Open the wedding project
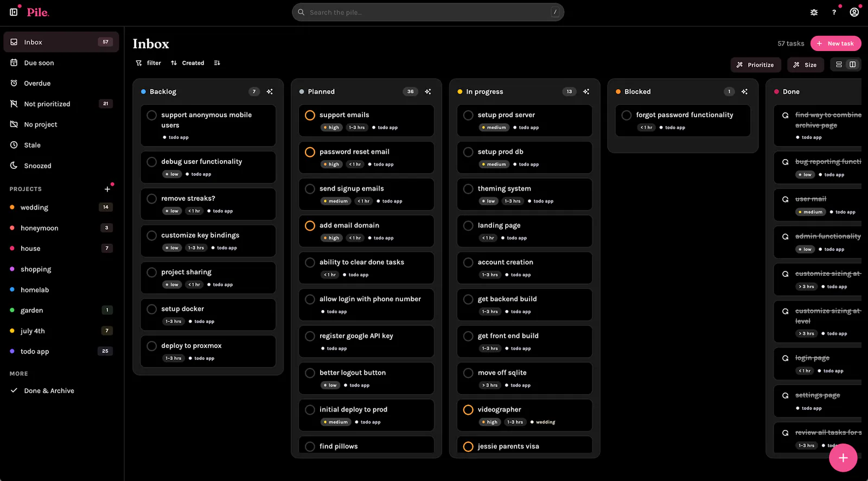Screen dimensions: 868x481 (61, 207)
